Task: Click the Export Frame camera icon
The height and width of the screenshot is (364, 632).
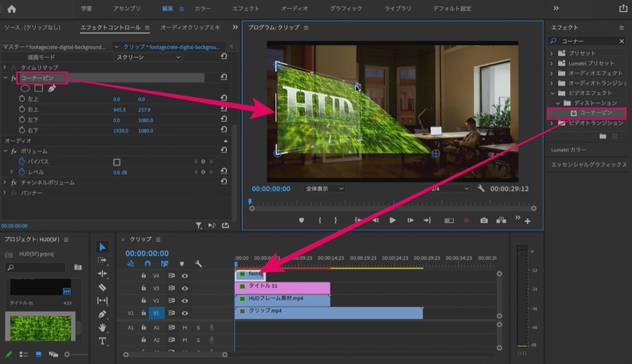Action: (x=483, y=221)
